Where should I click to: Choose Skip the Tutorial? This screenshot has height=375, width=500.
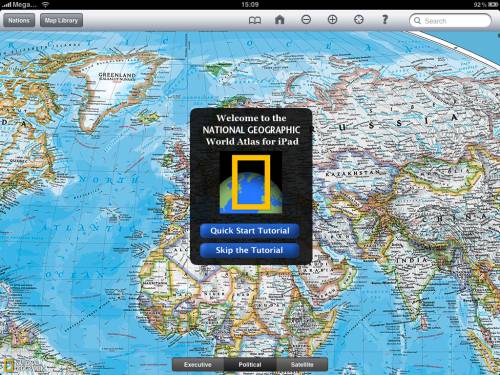point(250,250)
